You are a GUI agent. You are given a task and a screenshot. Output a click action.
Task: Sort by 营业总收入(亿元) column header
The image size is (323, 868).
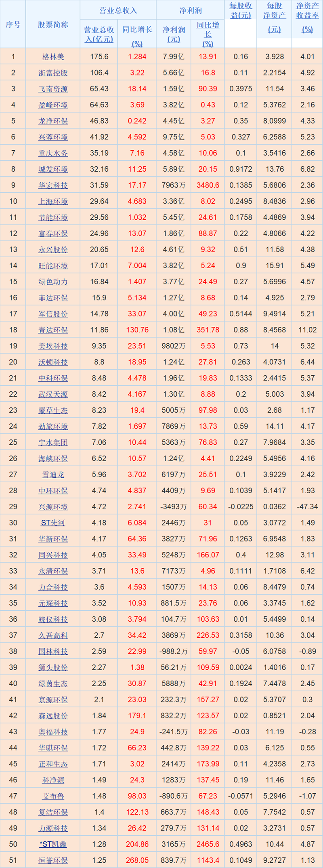click(x=99, y=35)
